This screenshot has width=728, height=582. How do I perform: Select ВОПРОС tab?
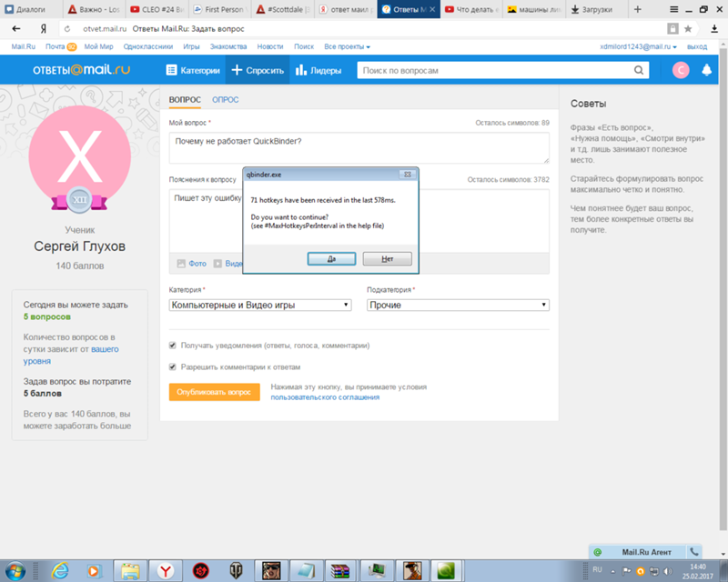tap(185, 99)
